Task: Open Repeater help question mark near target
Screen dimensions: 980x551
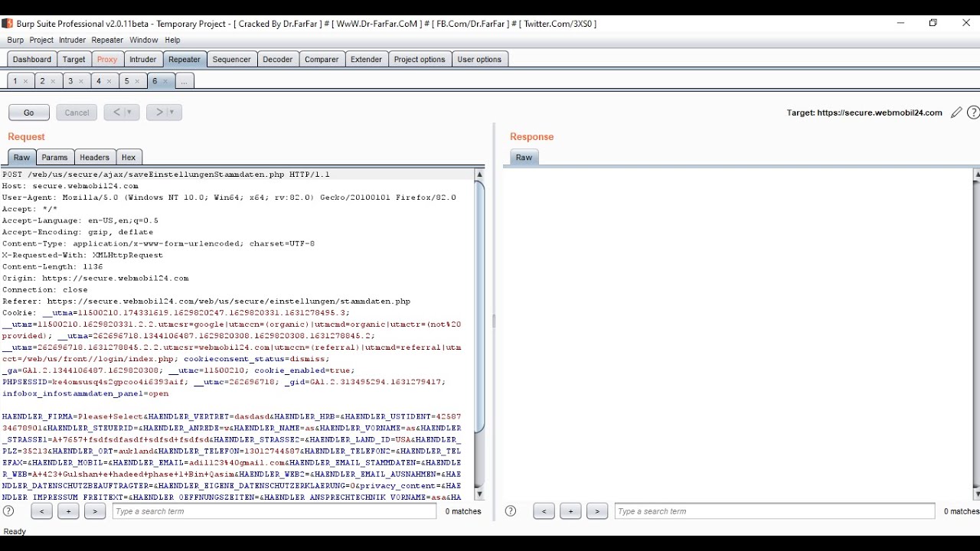Action: (973, 112)
